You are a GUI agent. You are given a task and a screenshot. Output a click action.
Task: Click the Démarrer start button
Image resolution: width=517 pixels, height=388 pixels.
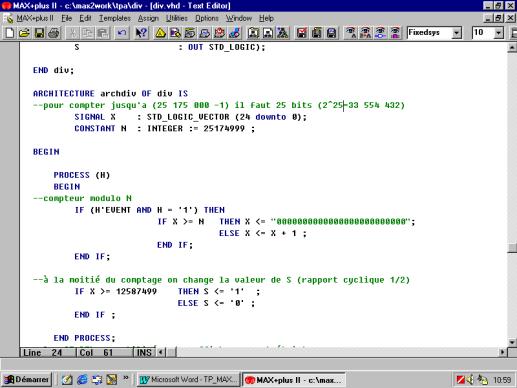(27, 379)
